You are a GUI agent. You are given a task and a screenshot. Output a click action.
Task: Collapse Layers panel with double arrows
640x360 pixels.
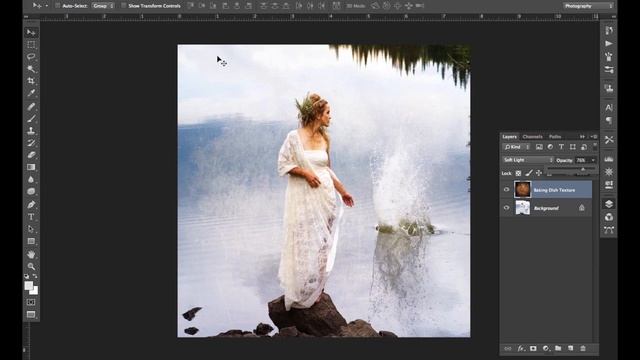(x=582, y=137)
